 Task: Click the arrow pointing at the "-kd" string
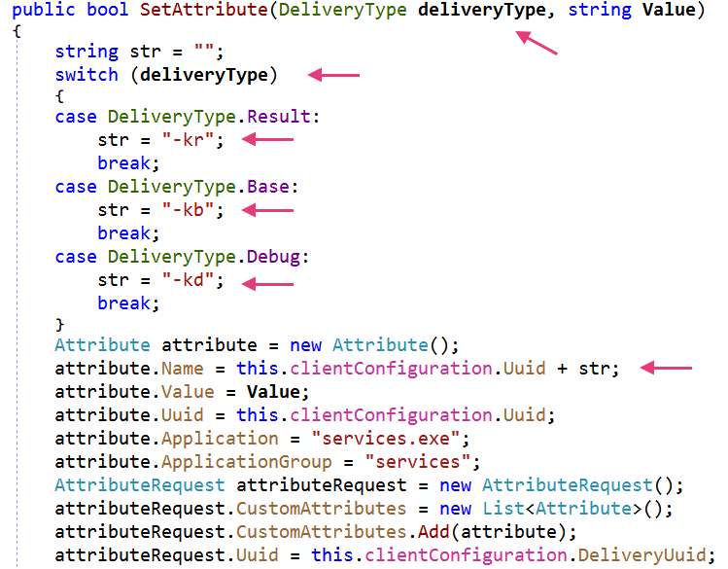point(267,284)
